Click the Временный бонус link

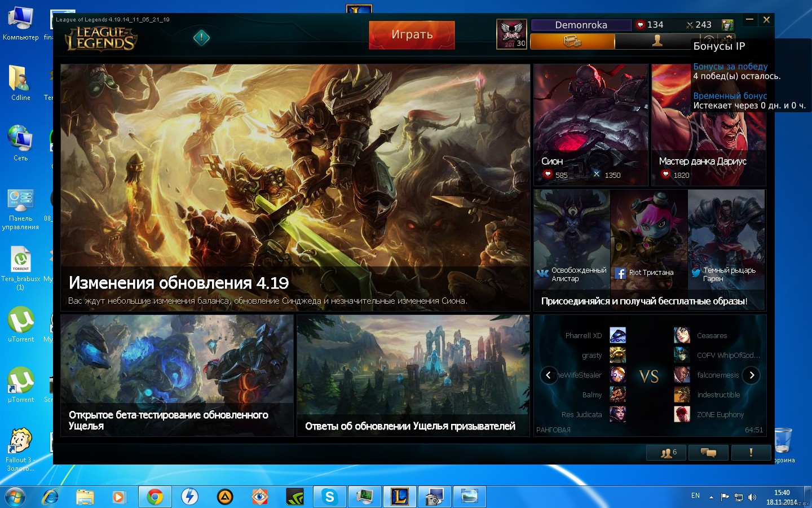point(730,96)
